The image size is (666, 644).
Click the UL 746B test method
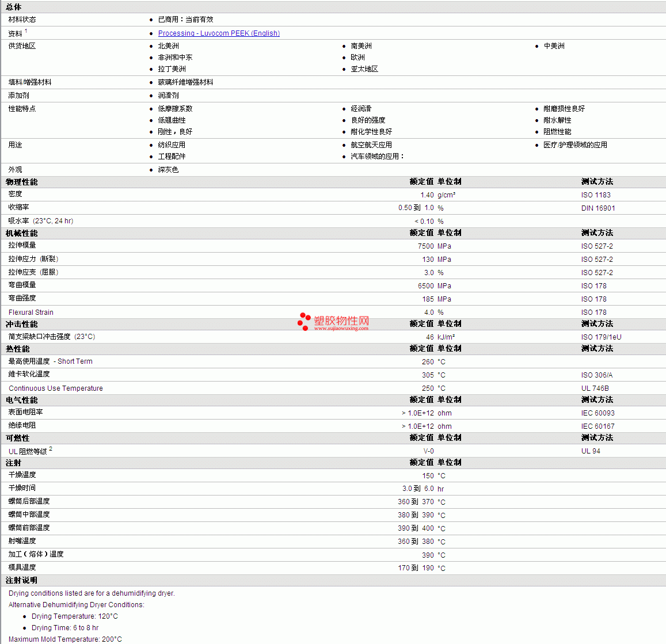coord(595,388)
